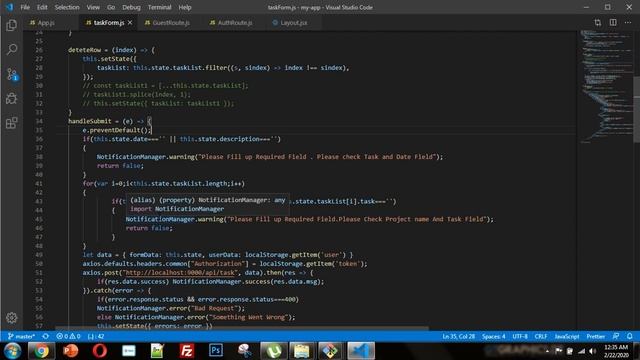Open the Debug view in activity bar
Viewport: 640px width, 360px height.
point(11,98)
